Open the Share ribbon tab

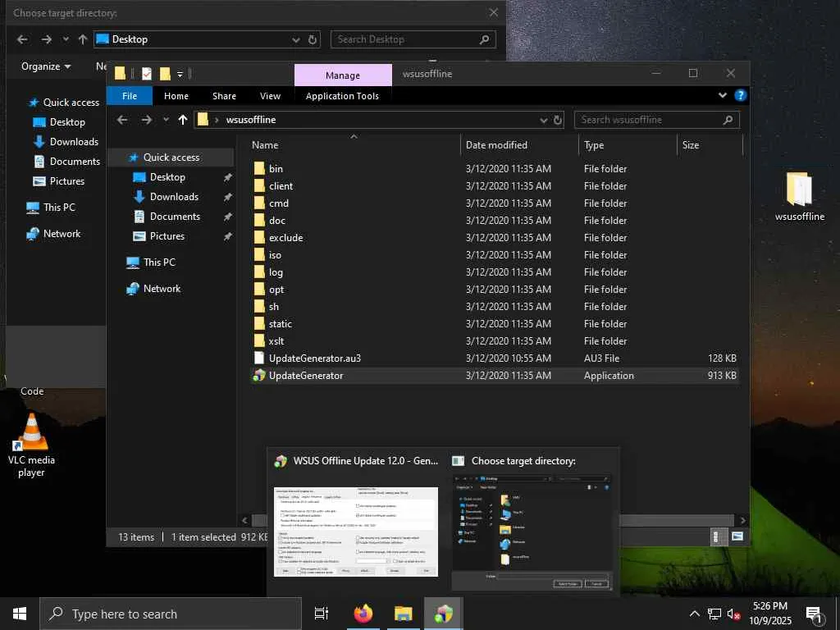tap(224, 96)
